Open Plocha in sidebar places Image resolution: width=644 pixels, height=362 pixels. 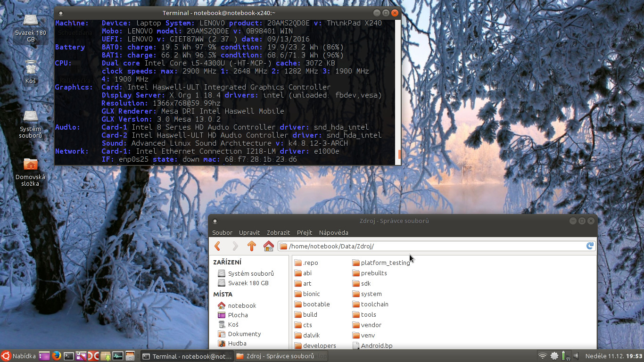[233, 315]
